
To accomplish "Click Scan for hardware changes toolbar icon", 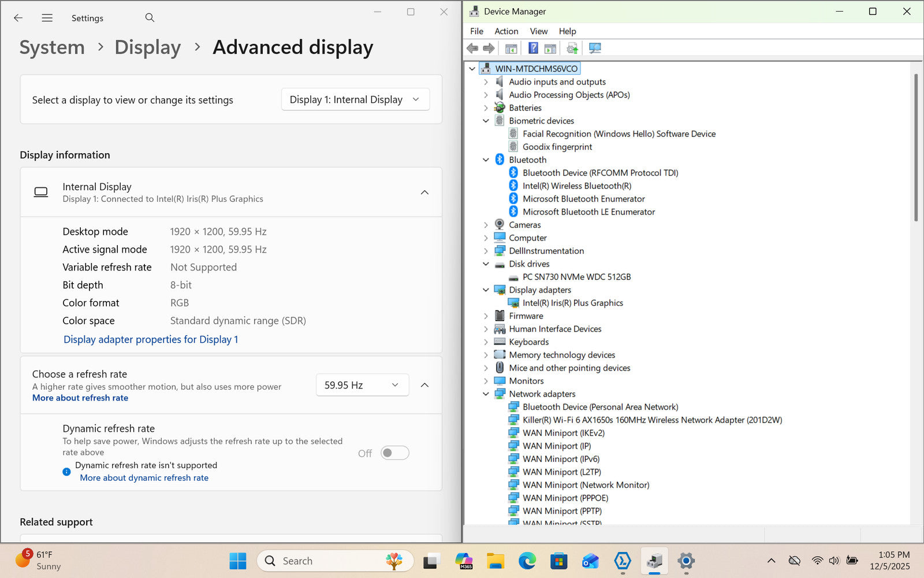I will (x=595, y=49).
